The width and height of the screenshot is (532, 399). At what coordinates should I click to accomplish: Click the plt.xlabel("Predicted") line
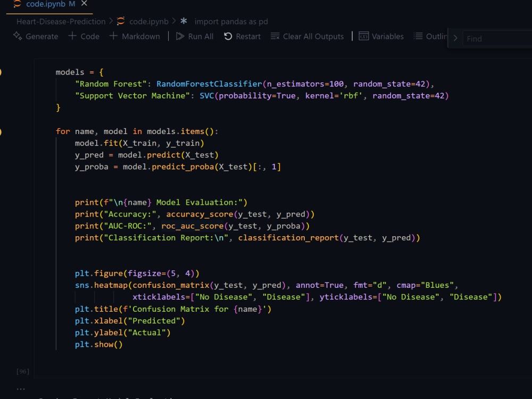pyautogui.click(x=130, y=321)
